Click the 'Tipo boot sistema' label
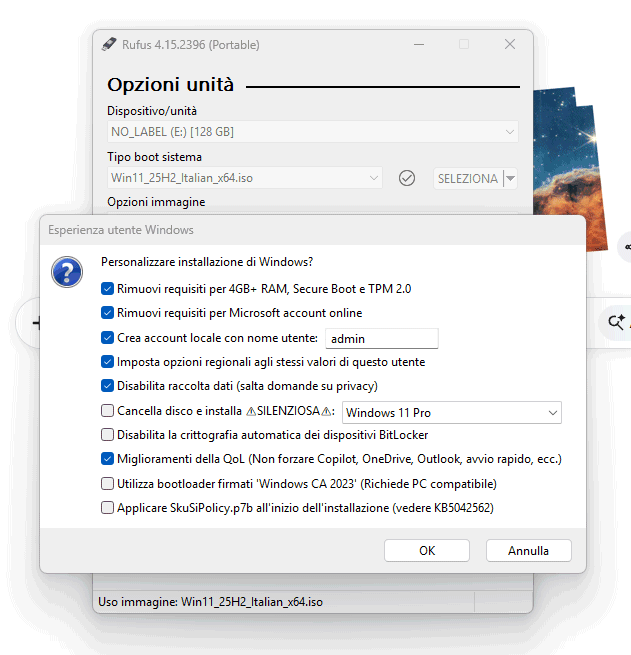Screen dimensions: 631x655 [x=155, y=157]
